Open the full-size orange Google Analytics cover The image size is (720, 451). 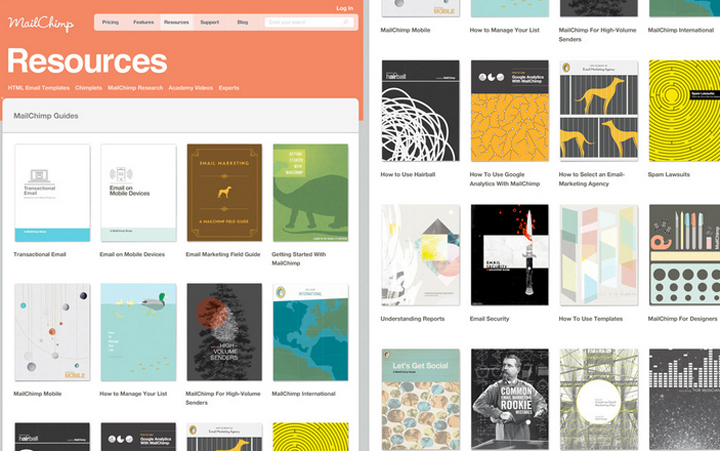(x=510, y=111)
